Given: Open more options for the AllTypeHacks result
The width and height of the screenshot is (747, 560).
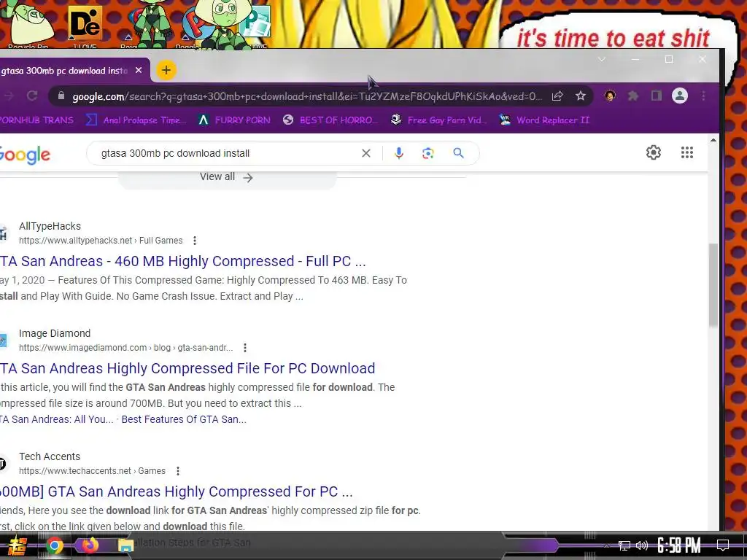Looking at the screenshot, I should coord(194,241).
